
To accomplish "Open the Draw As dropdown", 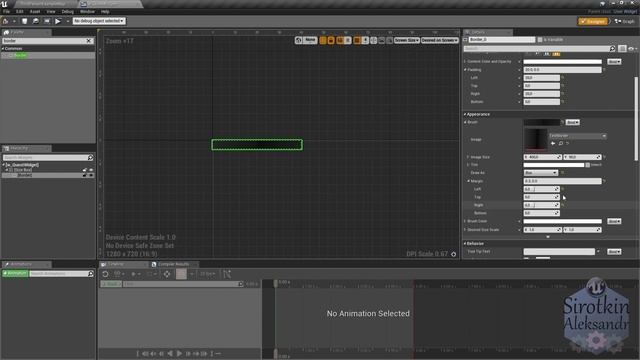I will [541, 173].
